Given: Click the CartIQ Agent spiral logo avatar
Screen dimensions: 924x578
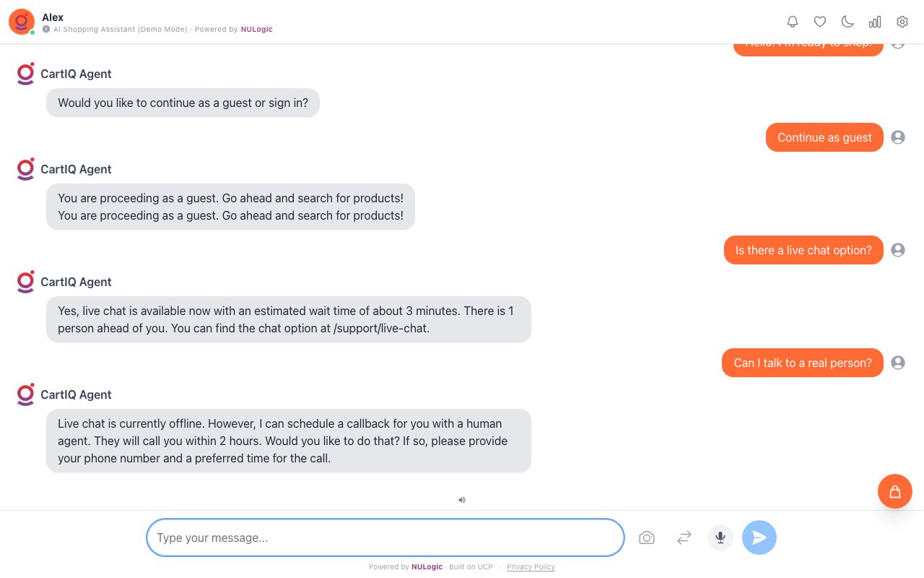Looking at the screenshot, I should point(25,74).
